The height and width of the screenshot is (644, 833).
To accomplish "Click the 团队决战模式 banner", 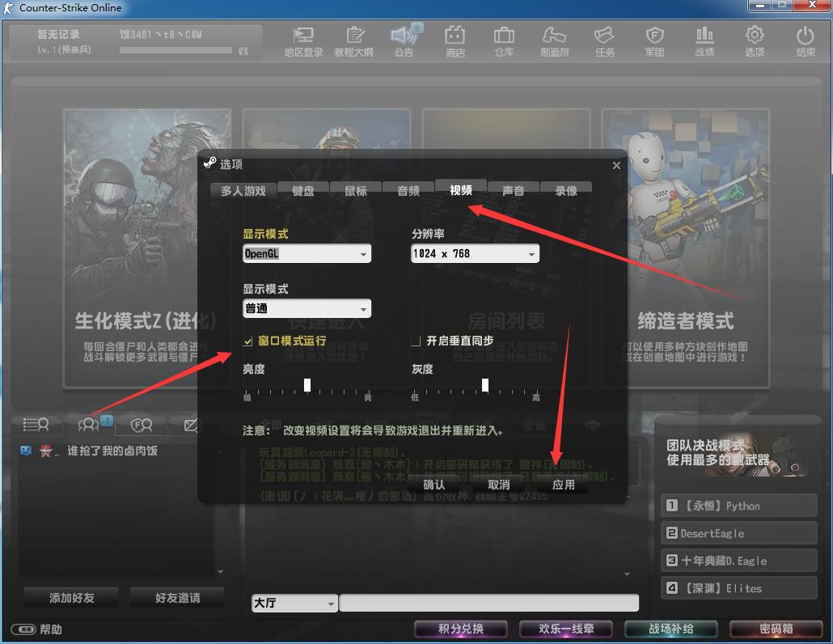I will (x=738, y=455).
